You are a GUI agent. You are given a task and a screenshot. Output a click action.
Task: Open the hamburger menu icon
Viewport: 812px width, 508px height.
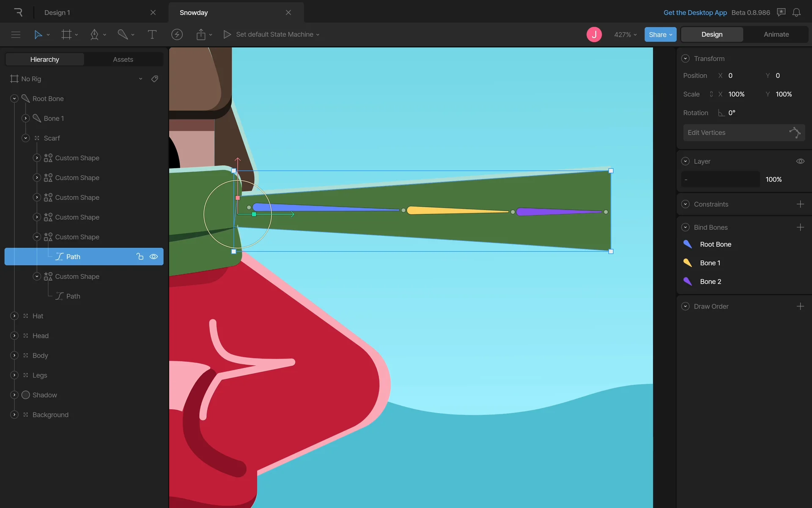pyautogui.click(x=16, y=35)
